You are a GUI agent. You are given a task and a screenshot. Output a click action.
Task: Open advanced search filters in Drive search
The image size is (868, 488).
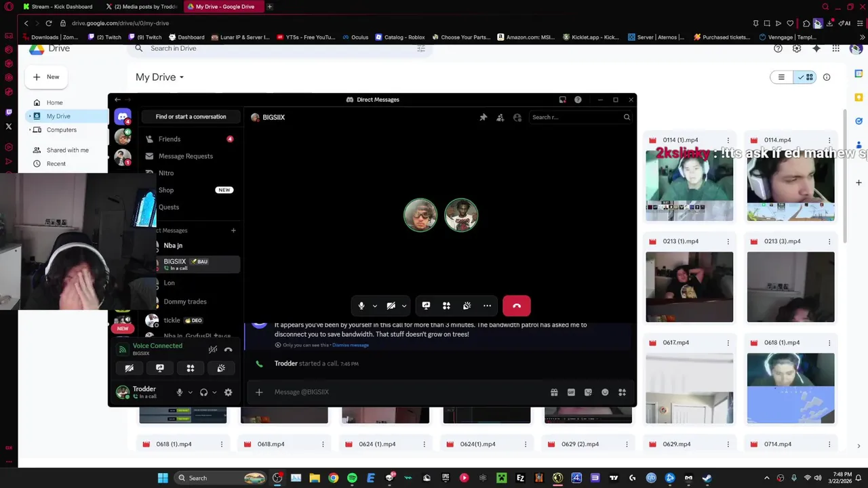click(421, 48)
